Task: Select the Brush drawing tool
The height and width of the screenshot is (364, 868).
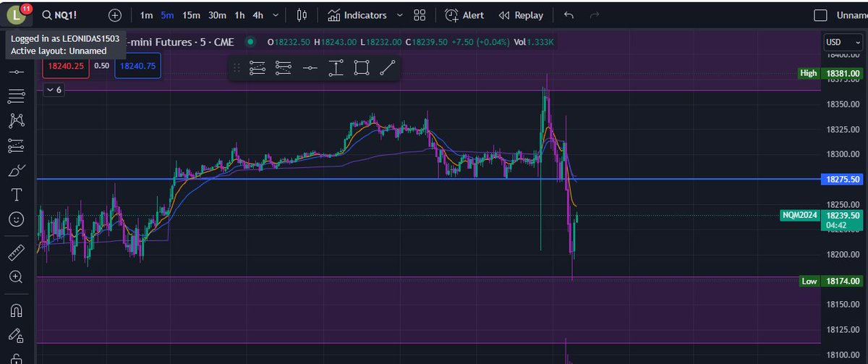Action: click(x=16, y=171)
